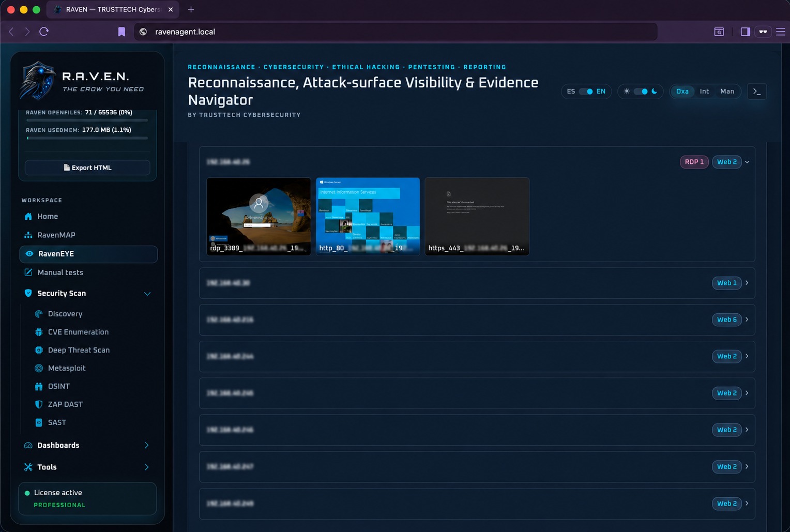Collapse the host row with RDP 1 badge
Image resolution: width=790 pixels, height=532 pixels.
[747, 162]
